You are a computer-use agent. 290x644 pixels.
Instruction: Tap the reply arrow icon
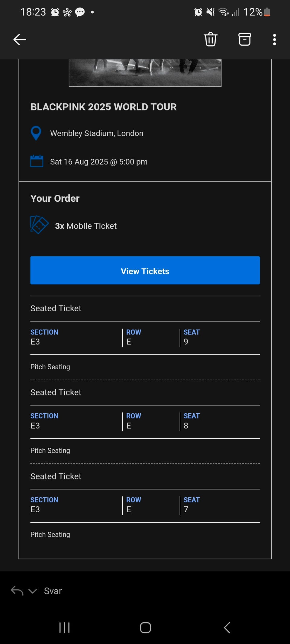click(17, 591)
